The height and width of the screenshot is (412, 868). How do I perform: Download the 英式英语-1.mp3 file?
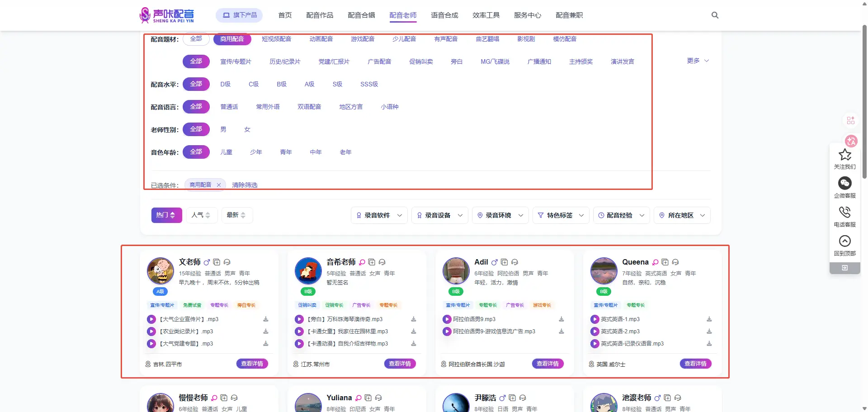click(709, 319)
